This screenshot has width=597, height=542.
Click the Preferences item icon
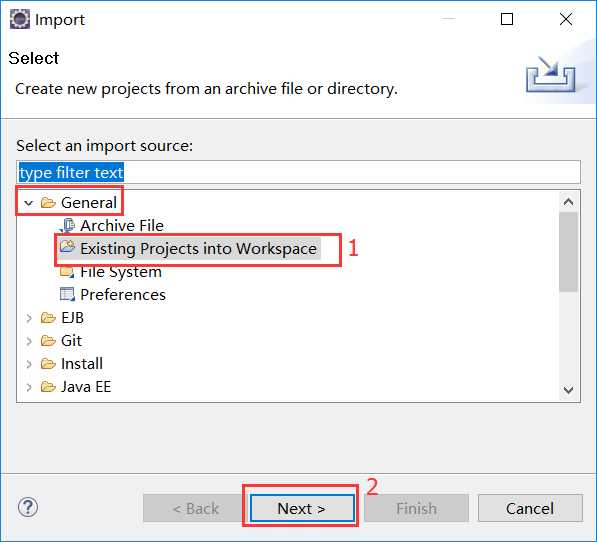pos(67,295)
